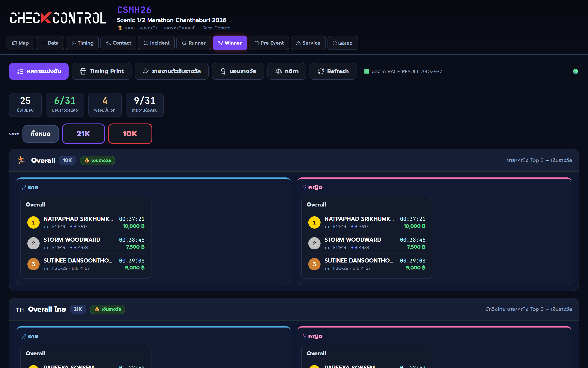Toggle the RACE RESULT #402937 checkbox

(366, 71)
